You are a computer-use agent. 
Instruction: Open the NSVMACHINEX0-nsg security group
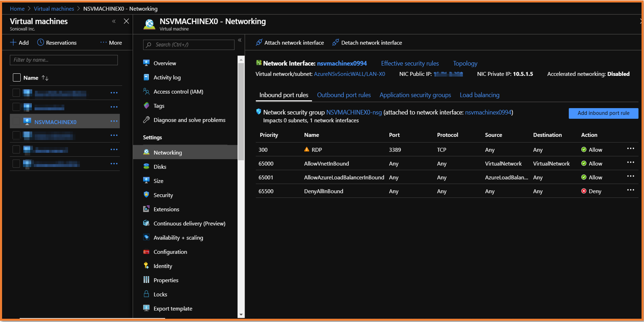click(354, 113)
